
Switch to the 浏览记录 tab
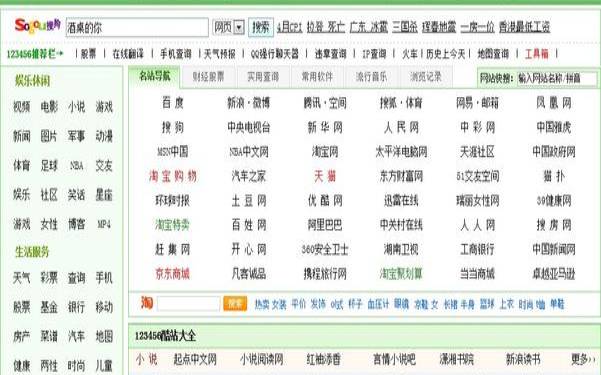pyautogui.click(x=426, y=77)
